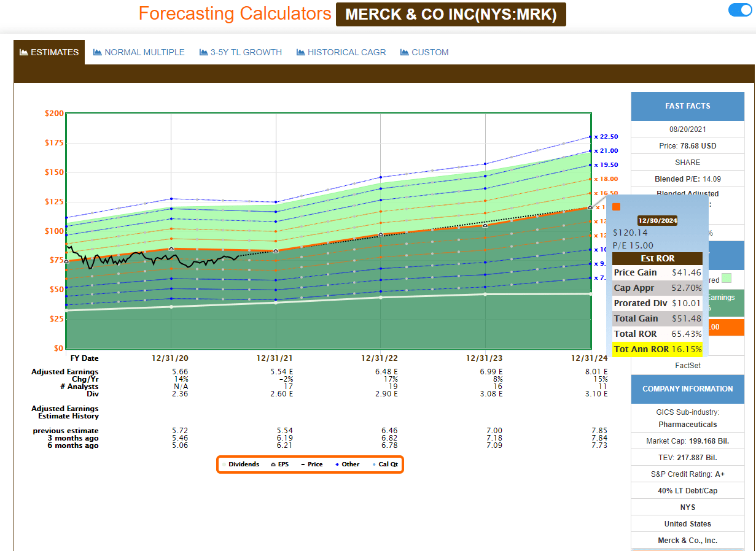This screenshot has width=756, height=551.
Task: Click the x 21.00 multiple line label
Action: coord(606,151)
